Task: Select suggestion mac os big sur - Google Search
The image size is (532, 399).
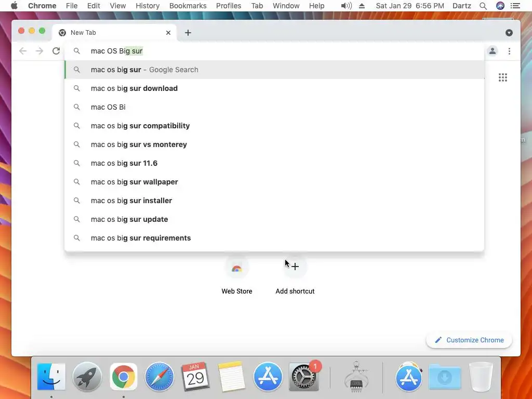Action: [274, 70]
